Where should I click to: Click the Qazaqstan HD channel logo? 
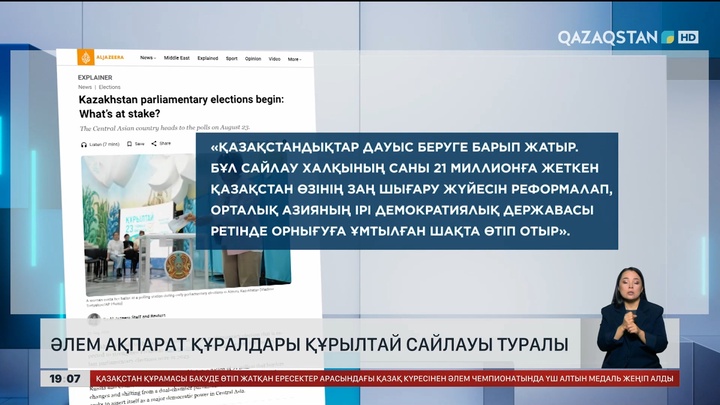628,37
